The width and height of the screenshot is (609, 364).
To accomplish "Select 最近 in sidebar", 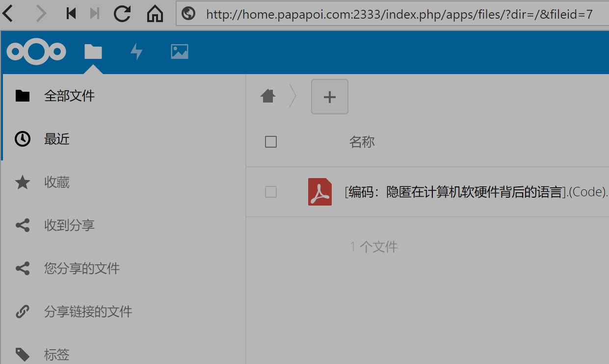I will point(57,139).
